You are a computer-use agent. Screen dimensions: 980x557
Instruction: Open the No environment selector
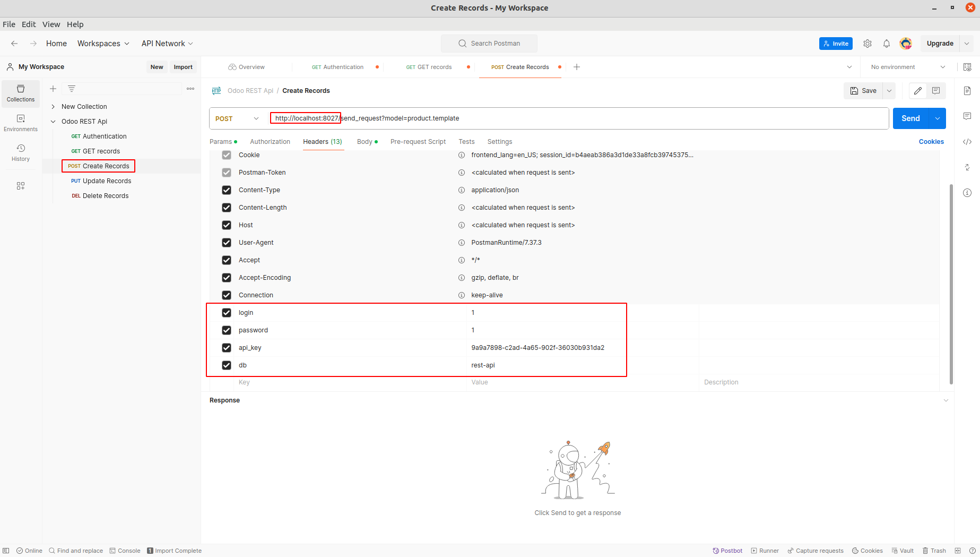908,67
